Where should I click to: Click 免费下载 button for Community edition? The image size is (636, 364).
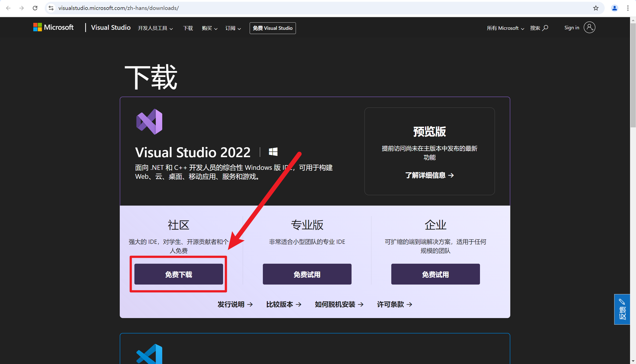tap(179, 274)
